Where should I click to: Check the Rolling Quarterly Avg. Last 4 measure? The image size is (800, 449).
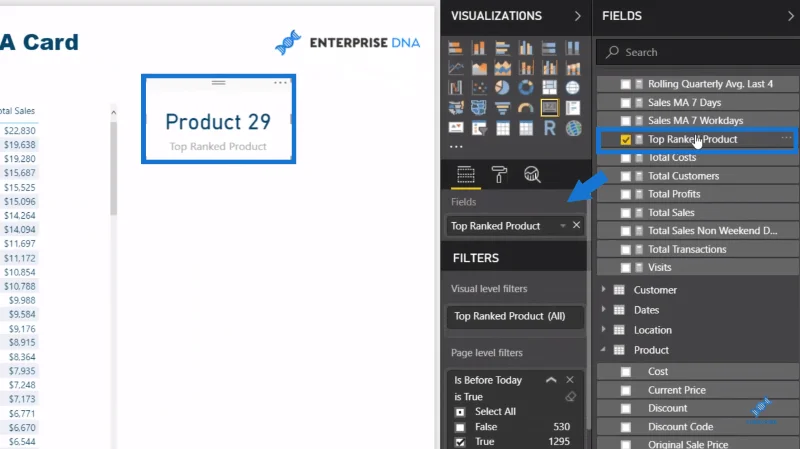(x=626, y=84)
